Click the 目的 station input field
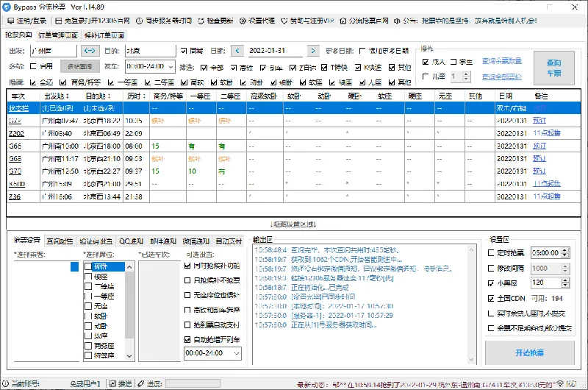 (x=151, y=50)
